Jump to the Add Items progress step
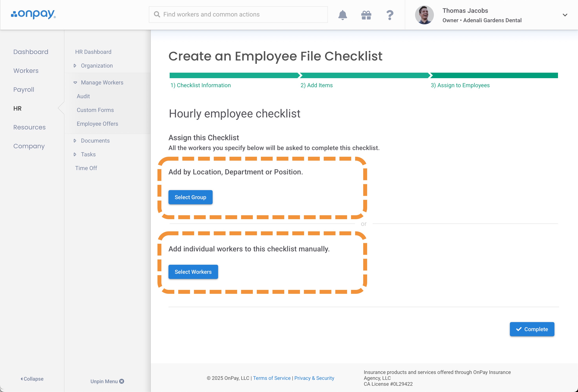This screenshot has height=392, width=578. (316, 85)
